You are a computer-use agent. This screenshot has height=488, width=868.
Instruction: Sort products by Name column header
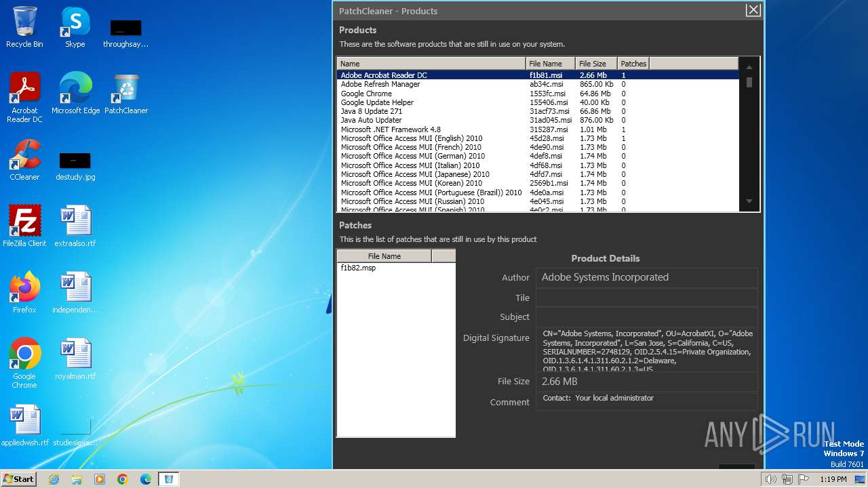click(431, 64)
